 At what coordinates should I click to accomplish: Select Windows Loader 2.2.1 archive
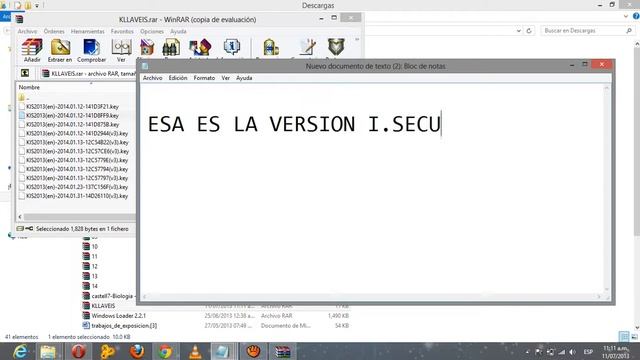[114, 316]
